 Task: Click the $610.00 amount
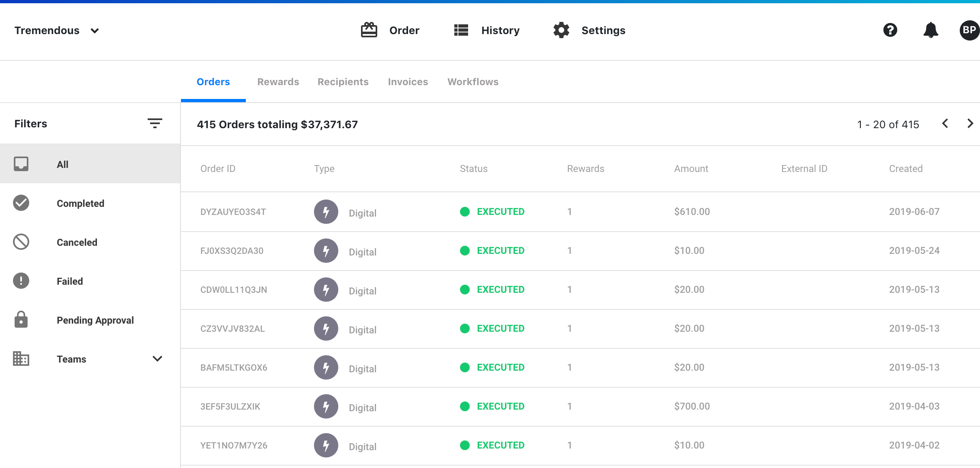pyautogui.click(x=692, y=212)
